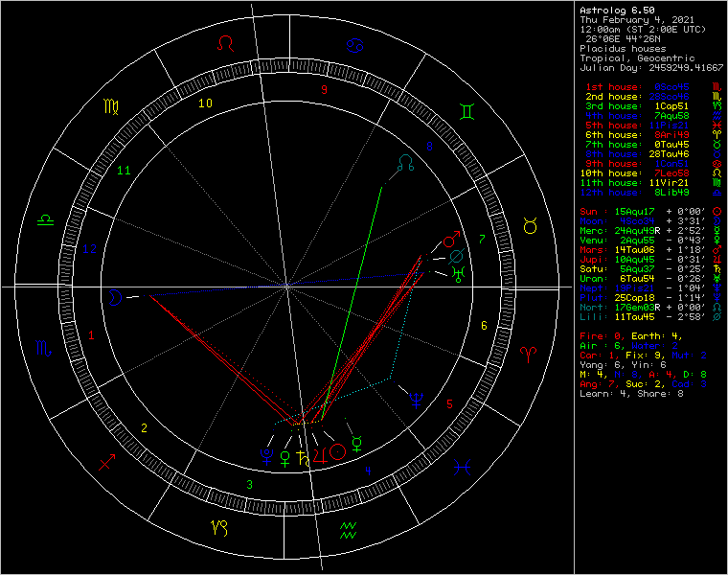Image resolution: width=728 pixels, height=575 pixels.
Task: Select the 'Thu February 4, 2021' date line
Action: (637, 20)
